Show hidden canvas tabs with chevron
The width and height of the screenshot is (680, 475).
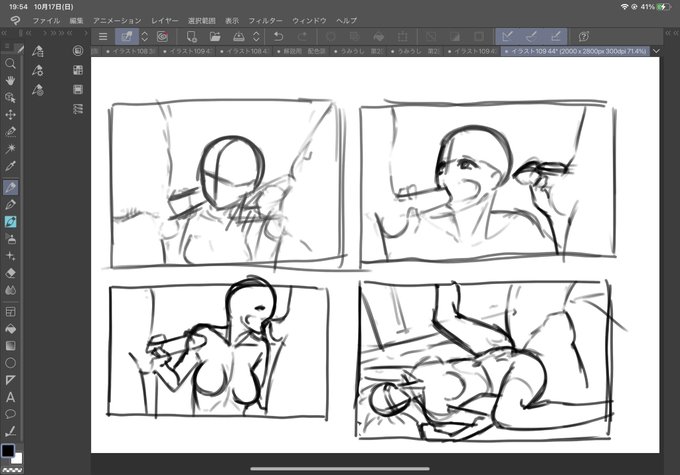tap(657, 51)
